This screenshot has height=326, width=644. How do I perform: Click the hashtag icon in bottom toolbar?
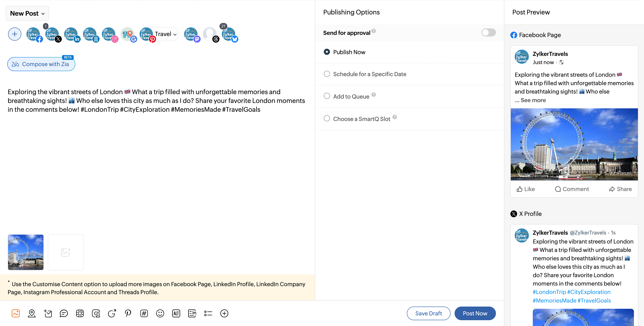pos(144,313)
